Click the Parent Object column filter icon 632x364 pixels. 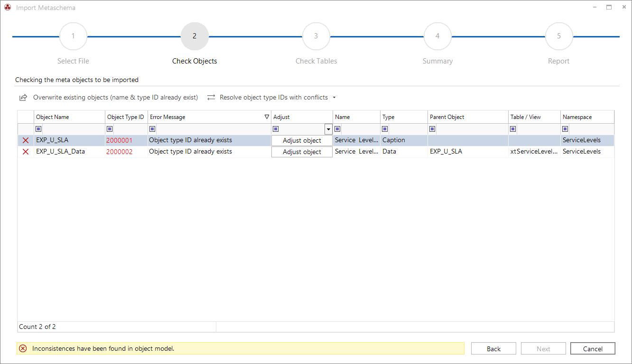(x=432, y=129)
